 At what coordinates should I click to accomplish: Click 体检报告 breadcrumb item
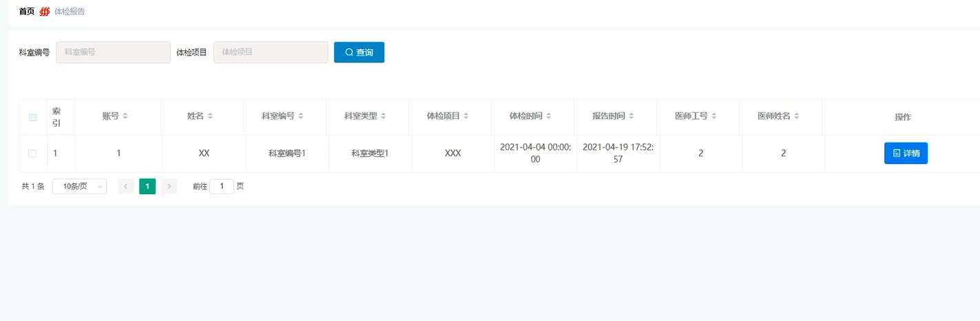70,12
